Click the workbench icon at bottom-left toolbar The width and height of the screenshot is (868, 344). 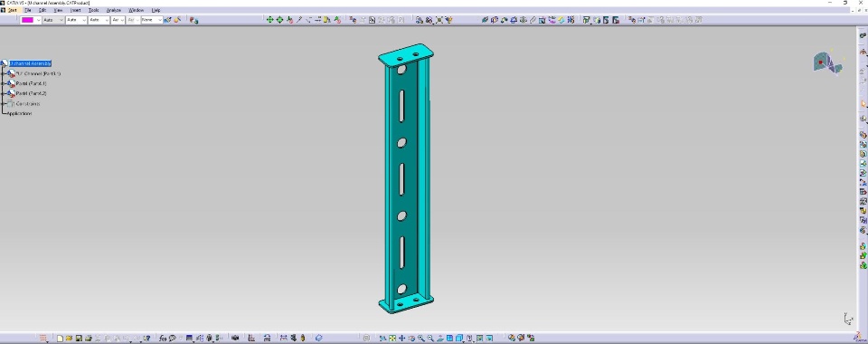(x=43, y=338)
